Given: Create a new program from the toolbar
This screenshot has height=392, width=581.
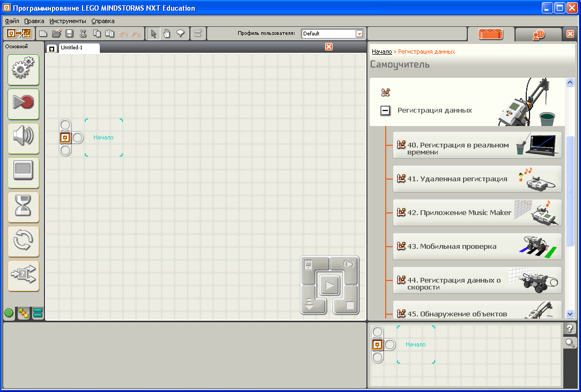Looking at the screenshot, I should [x=43, y=34].
